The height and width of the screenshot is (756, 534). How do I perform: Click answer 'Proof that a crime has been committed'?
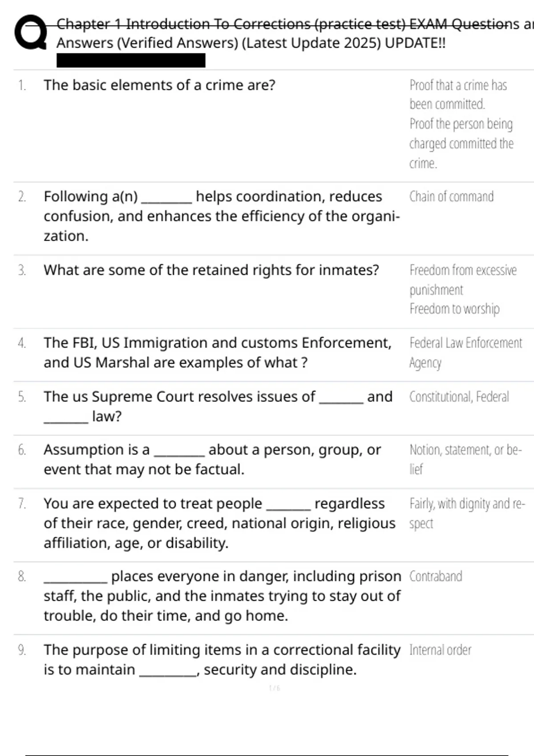pyautogui.click(x=458, y=94)
